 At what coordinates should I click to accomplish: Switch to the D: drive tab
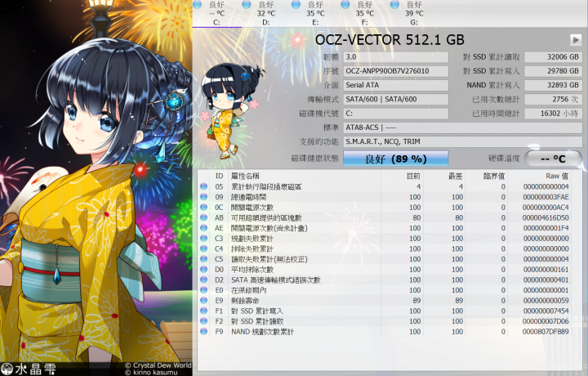click(x=266, y=14)
